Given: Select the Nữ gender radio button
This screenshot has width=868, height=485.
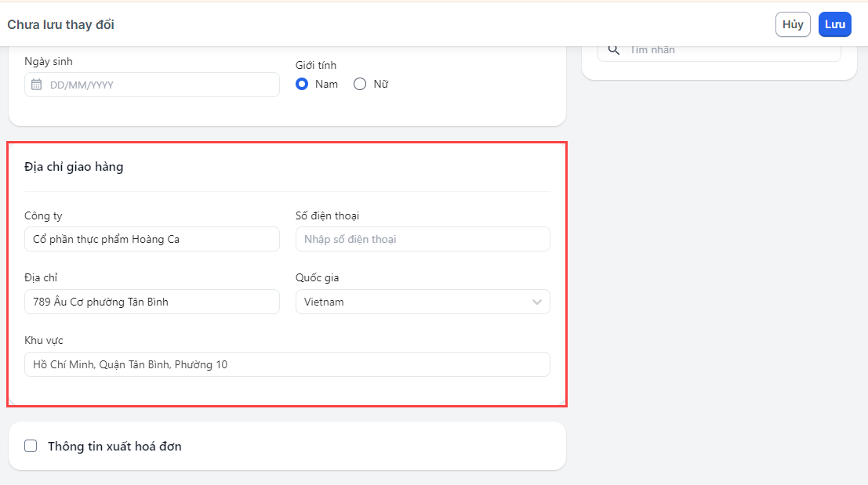Looking at the screenshot, I should pyautogui.click(x=360, y=84).
